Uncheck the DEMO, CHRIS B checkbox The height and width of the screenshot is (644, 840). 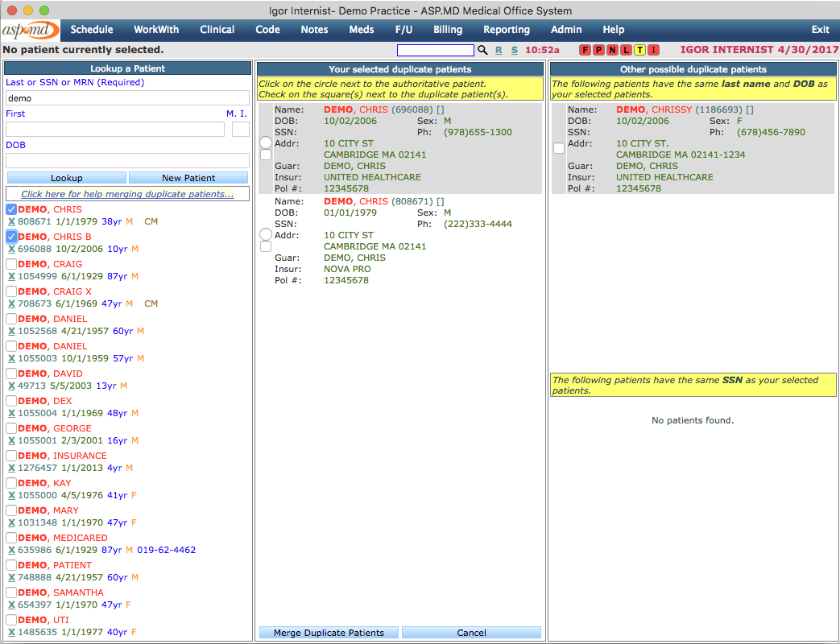pos(11,237)
